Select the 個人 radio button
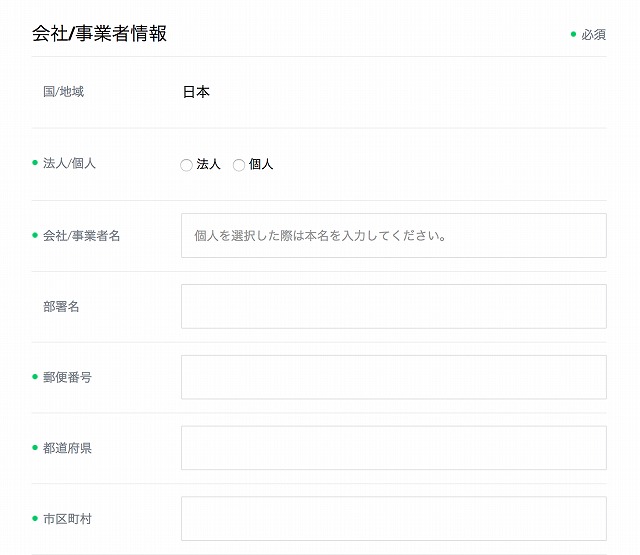This screenshot has width=640, height=555. click(239, 165)
